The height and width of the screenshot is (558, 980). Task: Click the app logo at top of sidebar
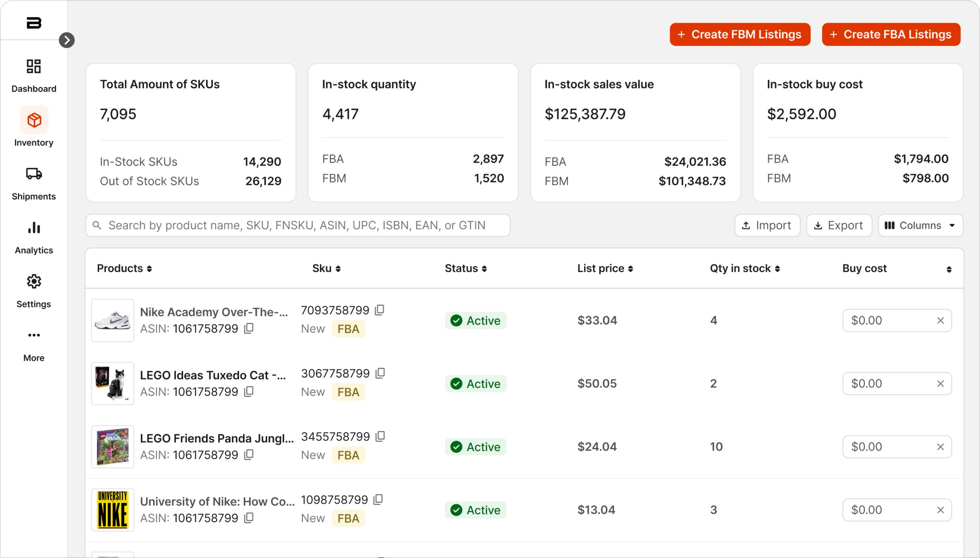34,23
